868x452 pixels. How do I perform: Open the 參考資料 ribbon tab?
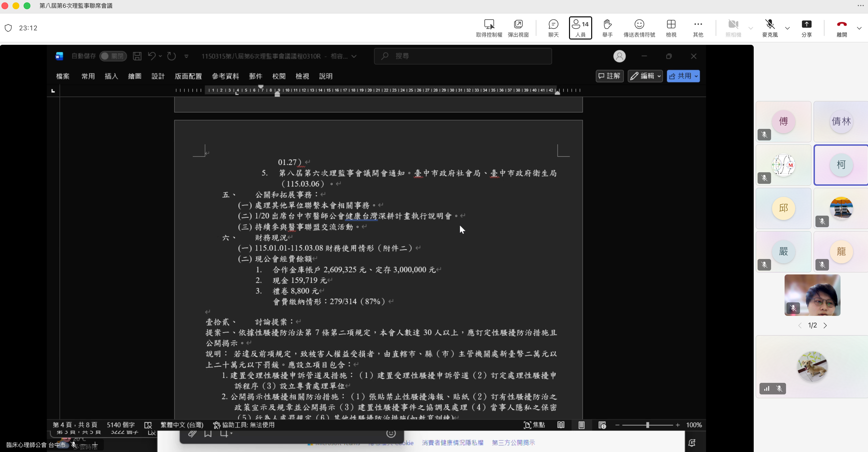click(225, 76)
